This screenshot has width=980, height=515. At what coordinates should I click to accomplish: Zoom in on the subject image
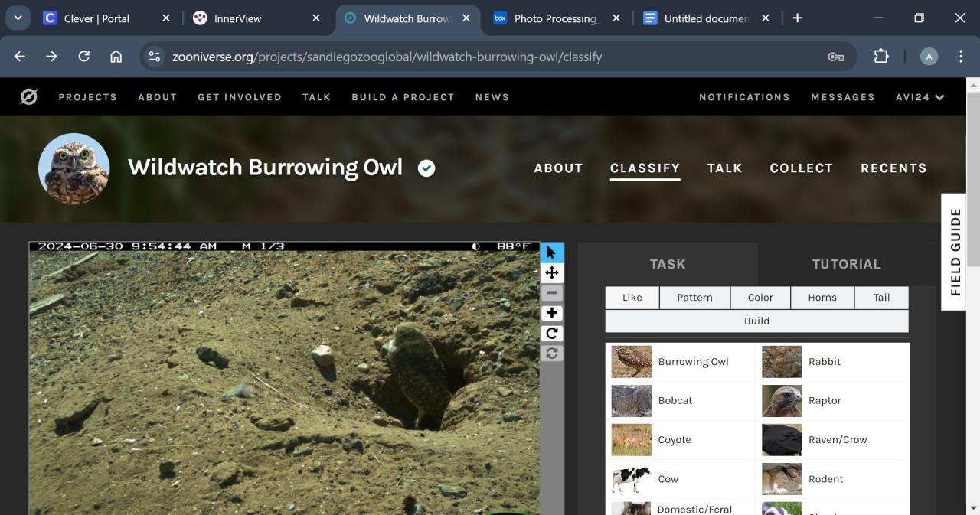[x=551, y=313]
